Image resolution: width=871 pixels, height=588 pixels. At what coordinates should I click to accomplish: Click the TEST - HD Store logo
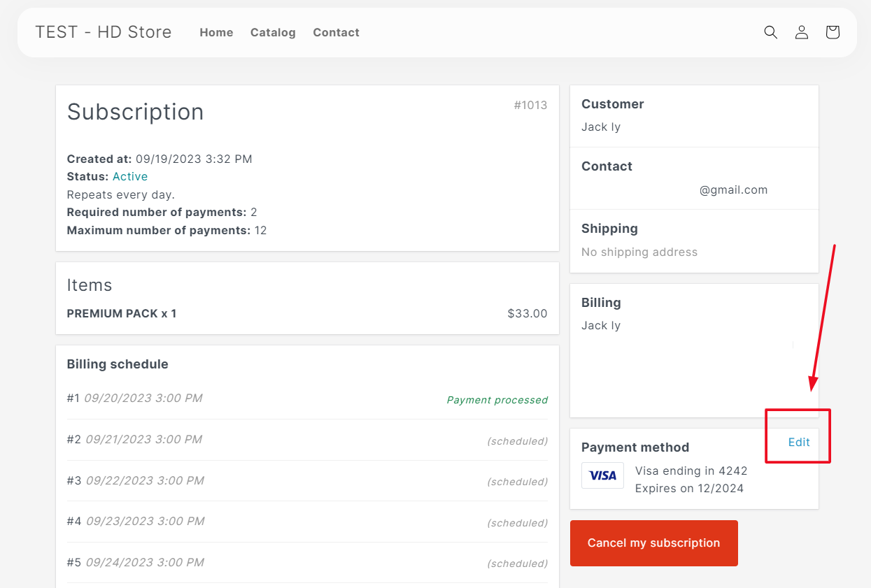tap(104, 32)
